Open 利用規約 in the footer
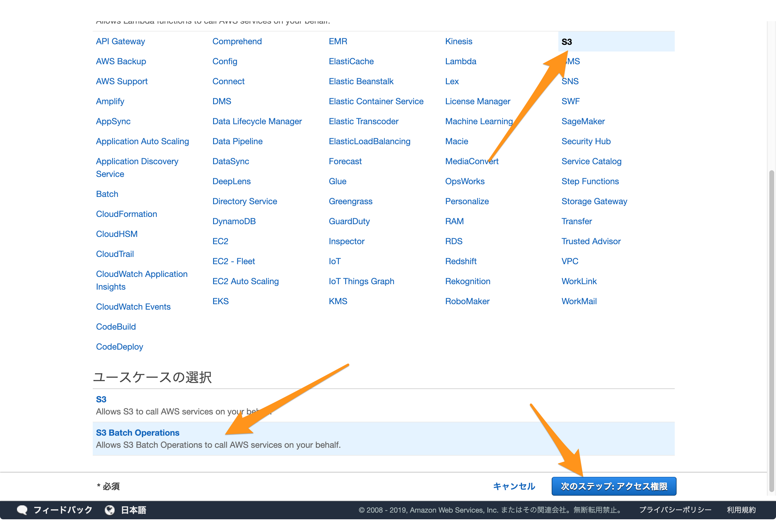The height and width of the screenshot is (532, 776). 741,510
